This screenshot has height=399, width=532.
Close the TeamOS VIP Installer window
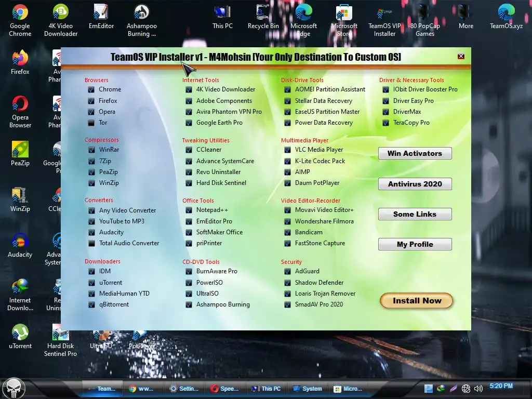461,56
